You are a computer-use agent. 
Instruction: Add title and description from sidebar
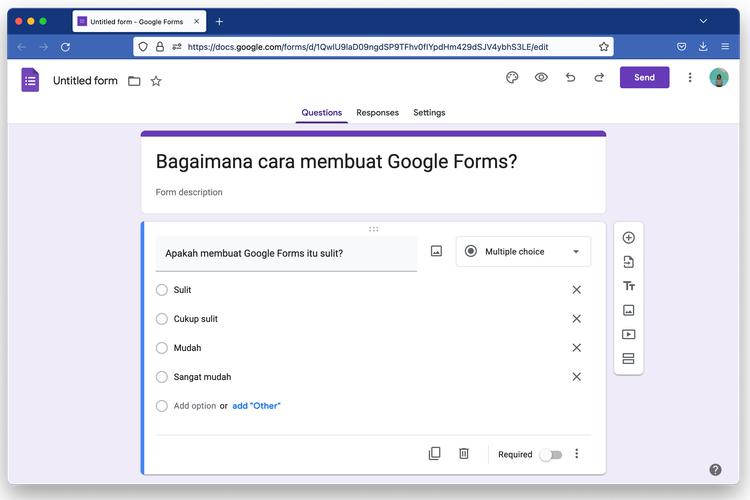[629, 286]
